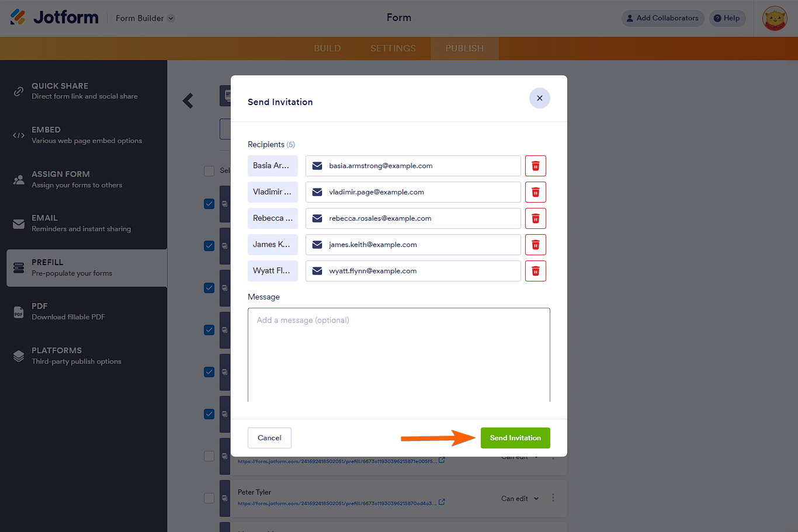The width and height of the screenshot is (798, 532).
Task: Open the Form Builder dropdown
Action: (x=145, y=18)
